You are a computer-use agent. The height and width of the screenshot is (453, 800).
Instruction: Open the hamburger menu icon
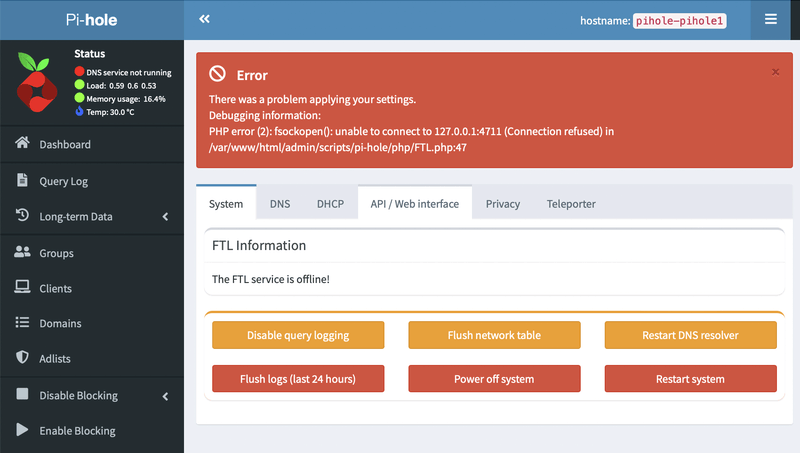click(x=770, y=19)
